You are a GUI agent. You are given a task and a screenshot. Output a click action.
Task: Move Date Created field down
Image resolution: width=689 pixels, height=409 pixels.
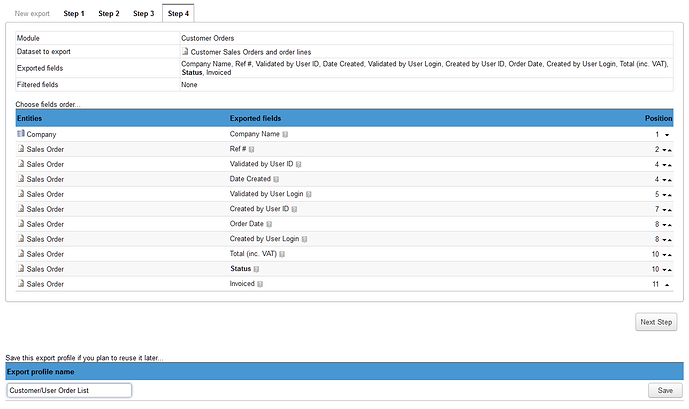click(x=665, y=180)
